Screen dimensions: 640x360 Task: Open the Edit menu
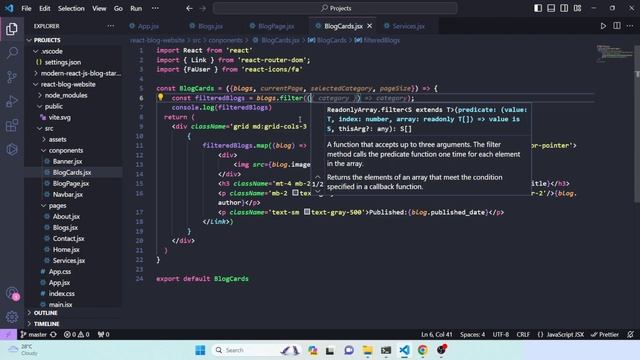coord(45,8)
